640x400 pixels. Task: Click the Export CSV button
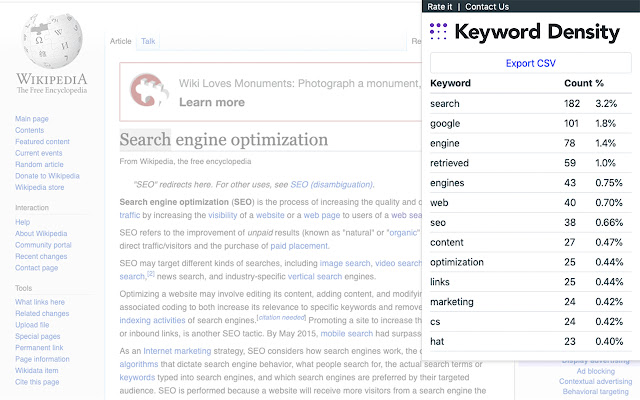[531, 63]
